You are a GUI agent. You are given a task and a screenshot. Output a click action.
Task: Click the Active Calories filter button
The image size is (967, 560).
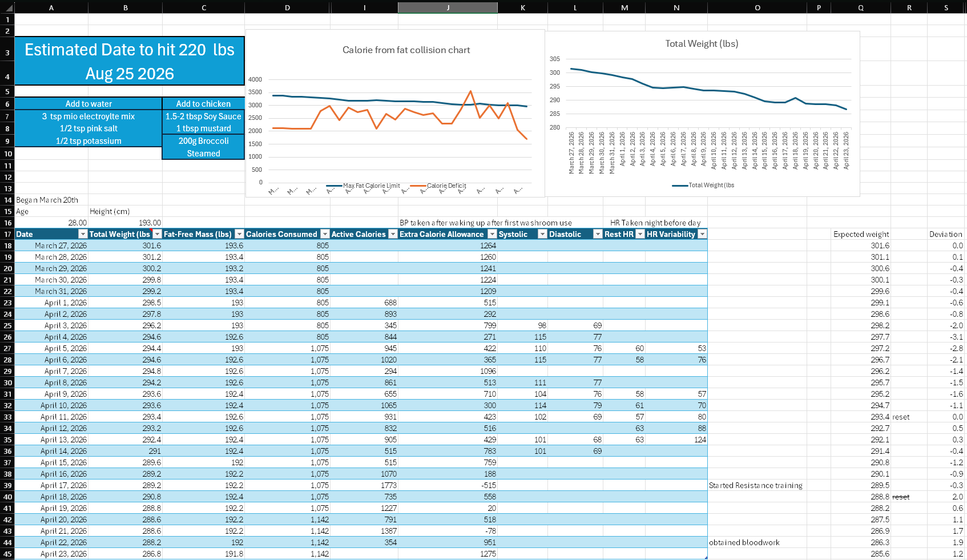393,234
